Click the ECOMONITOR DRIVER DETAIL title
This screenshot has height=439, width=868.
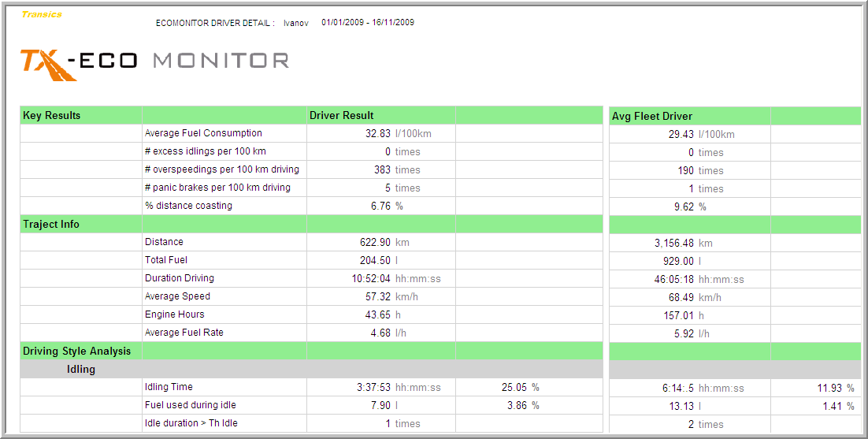(x=215, y=23)
